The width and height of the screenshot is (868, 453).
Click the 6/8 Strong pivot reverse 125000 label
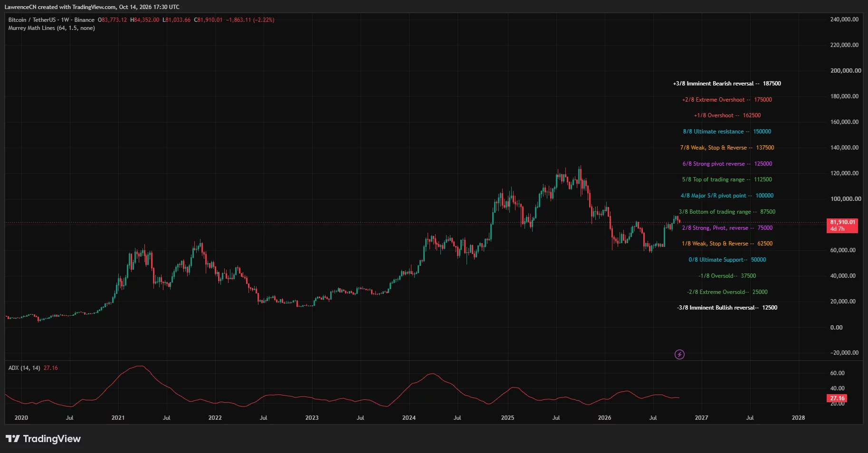click(x=727, y=164)
